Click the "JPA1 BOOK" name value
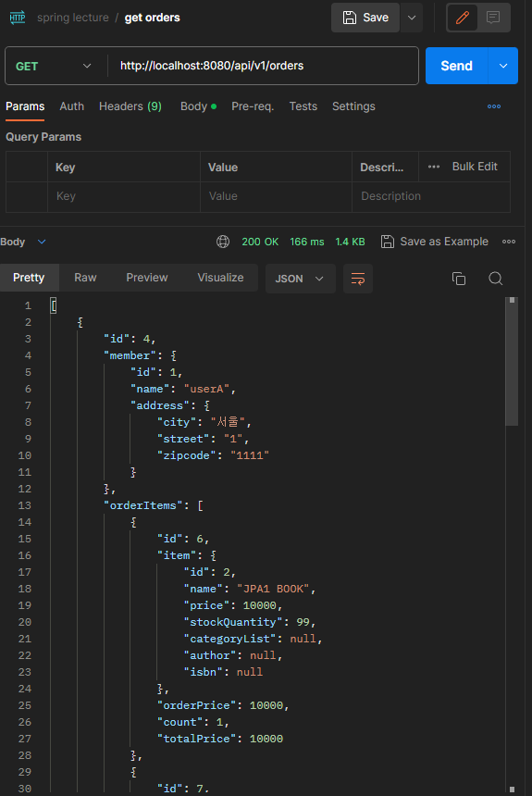This screenshot has width=532, height=796. (x=273, y=589)
